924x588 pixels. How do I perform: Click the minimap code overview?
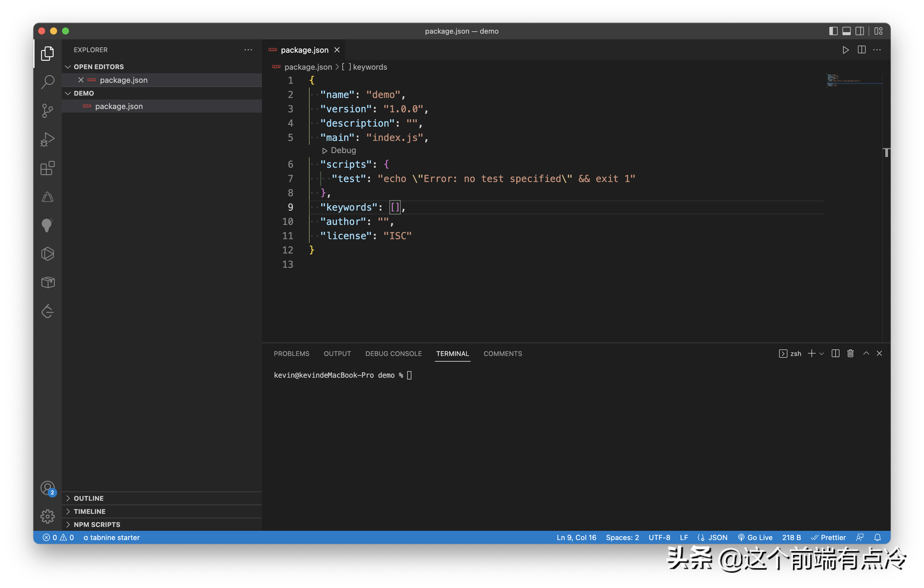[853, 80]
